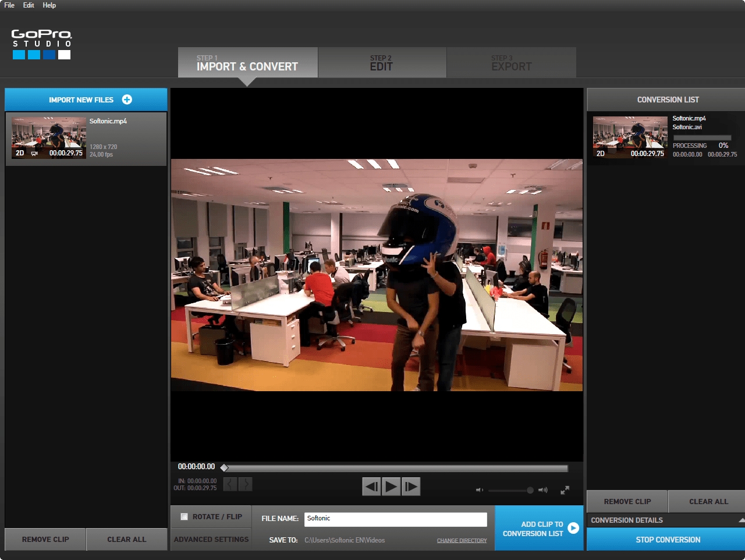Click the GoPro Studio logo
The height and width of the screenshot is (560, 745).
(41, 44)
